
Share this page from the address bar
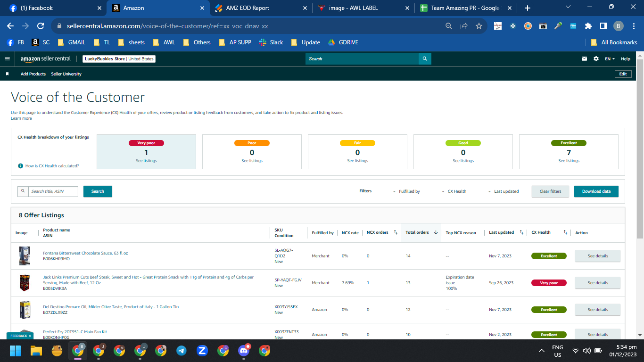point(464,26)
